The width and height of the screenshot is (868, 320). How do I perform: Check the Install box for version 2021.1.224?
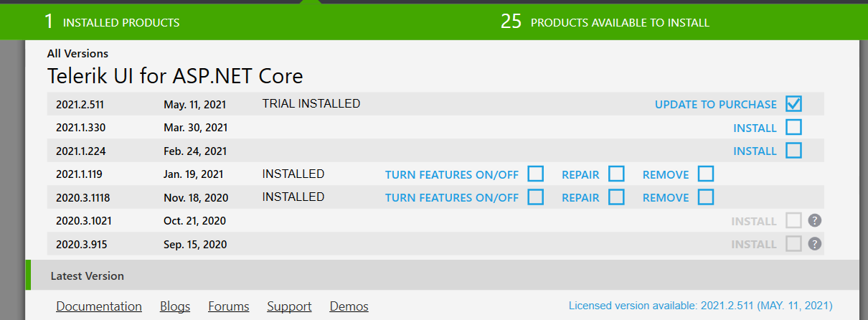793,151
